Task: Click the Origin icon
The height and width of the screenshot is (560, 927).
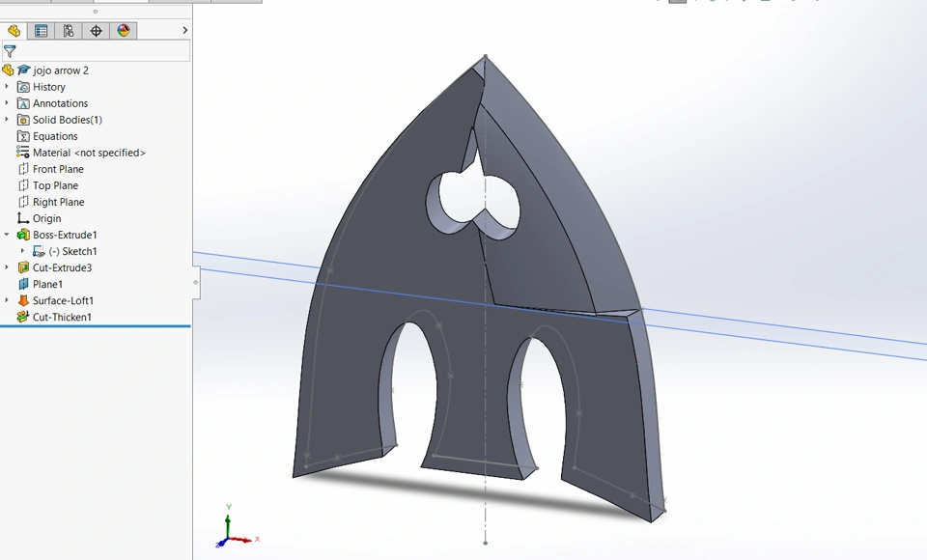Action: pos(23,218)
